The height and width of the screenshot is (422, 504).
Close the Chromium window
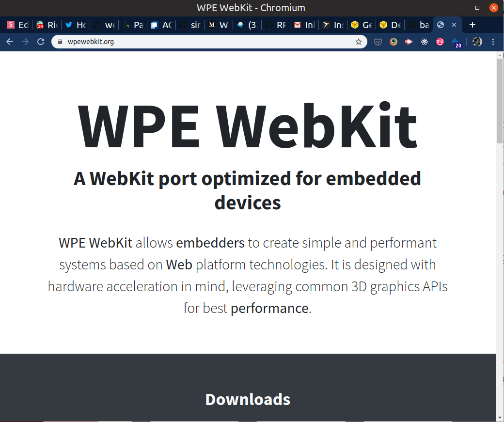pyautogui.click(x=494, y=8)
